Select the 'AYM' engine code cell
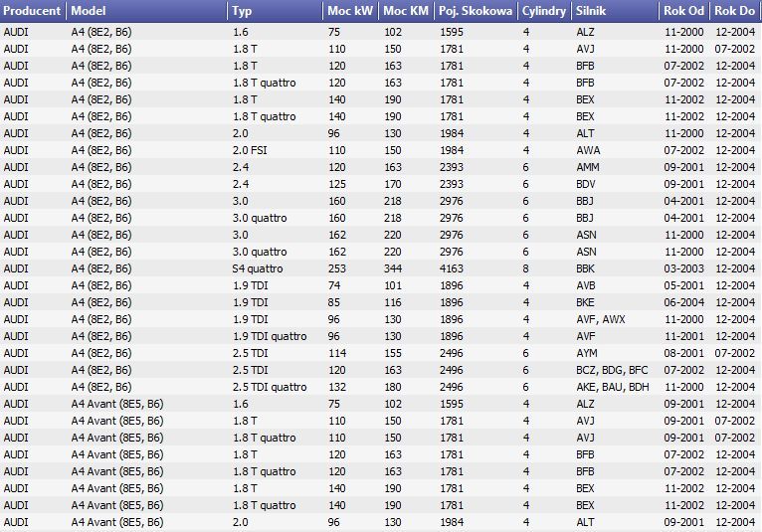This screenshot has height=532, width=762. pyautogui.click(x=587, y=353)
